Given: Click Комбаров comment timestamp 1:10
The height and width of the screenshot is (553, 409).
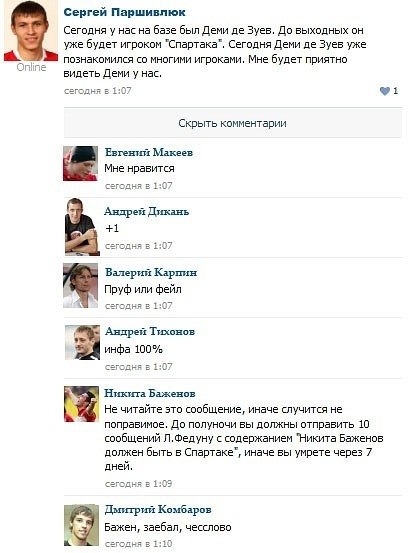Looking at the screenshot, I should (138, 543).
